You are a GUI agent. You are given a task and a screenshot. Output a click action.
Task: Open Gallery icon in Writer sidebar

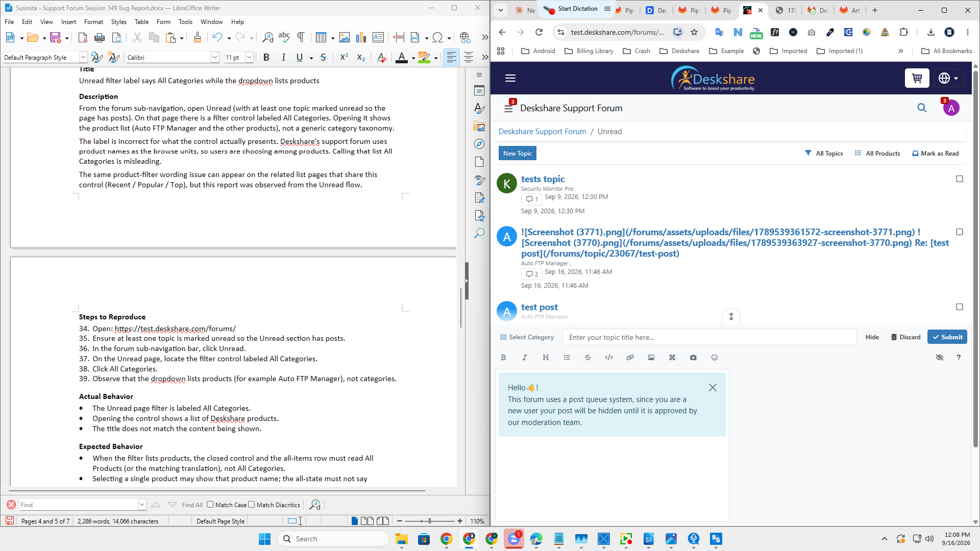pos(479,127)
